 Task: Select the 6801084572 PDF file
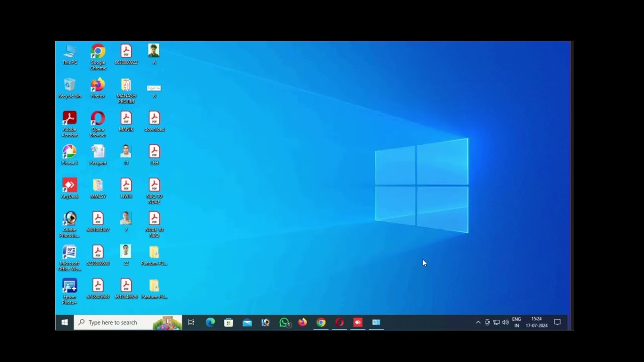(x=98, y=222)
